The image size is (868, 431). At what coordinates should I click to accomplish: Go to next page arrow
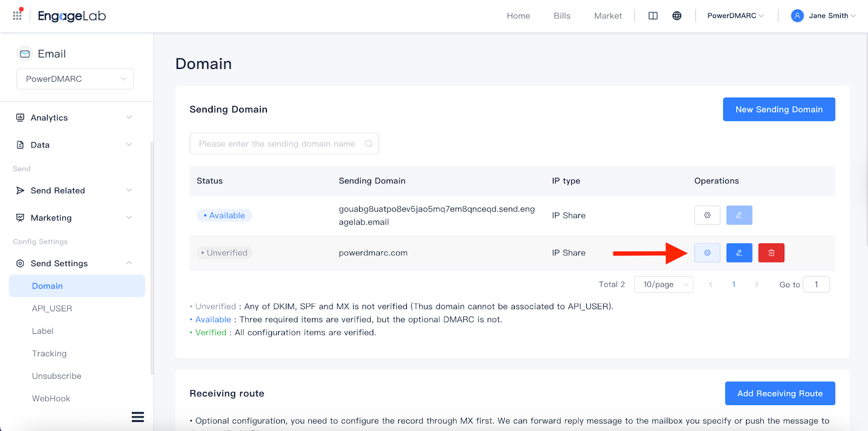tap(757, 285)
